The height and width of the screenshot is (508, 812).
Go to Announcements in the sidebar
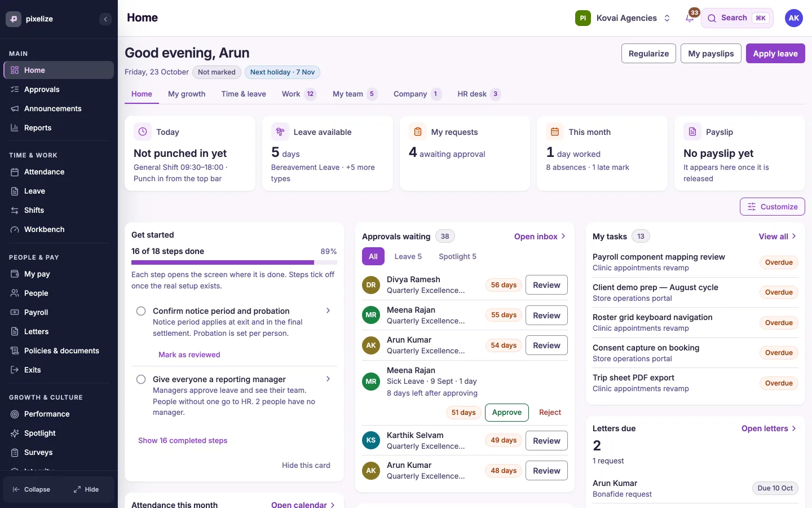[59, 108]
